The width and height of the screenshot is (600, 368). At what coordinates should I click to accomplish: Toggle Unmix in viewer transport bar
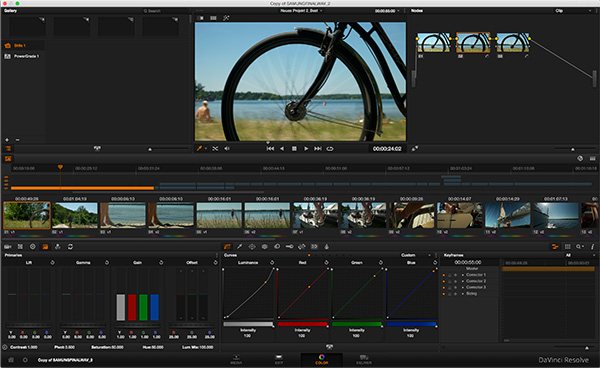pyautogui.click(x=215, y=149)
